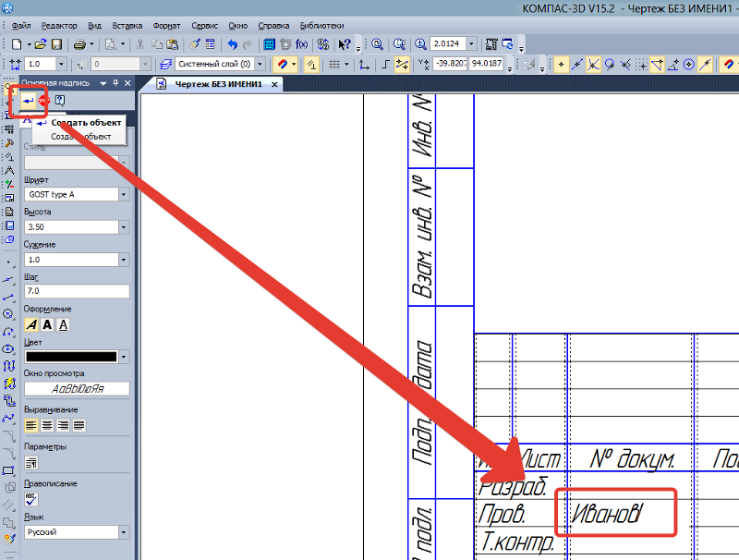Set justified text alignment
This screenshot has height=560, width=739.
(79, 426)
